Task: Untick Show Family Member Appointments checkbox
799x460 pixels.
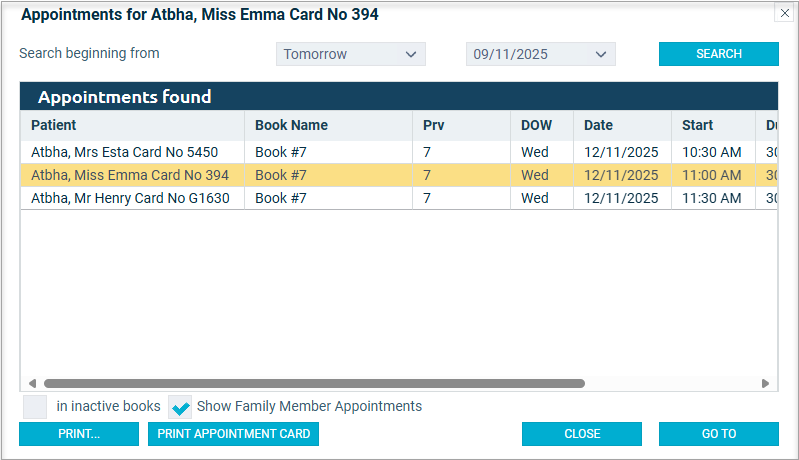Action: pos(180,407)
